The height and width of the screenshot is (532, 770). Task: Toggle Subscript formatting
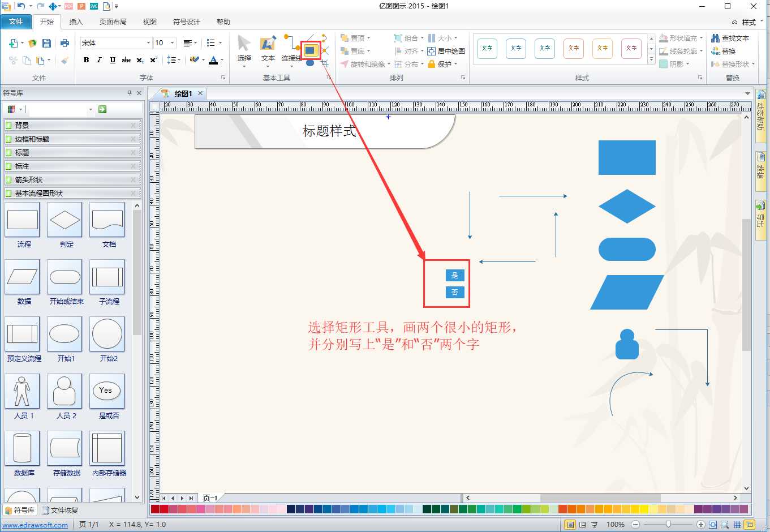click(140, 60)
